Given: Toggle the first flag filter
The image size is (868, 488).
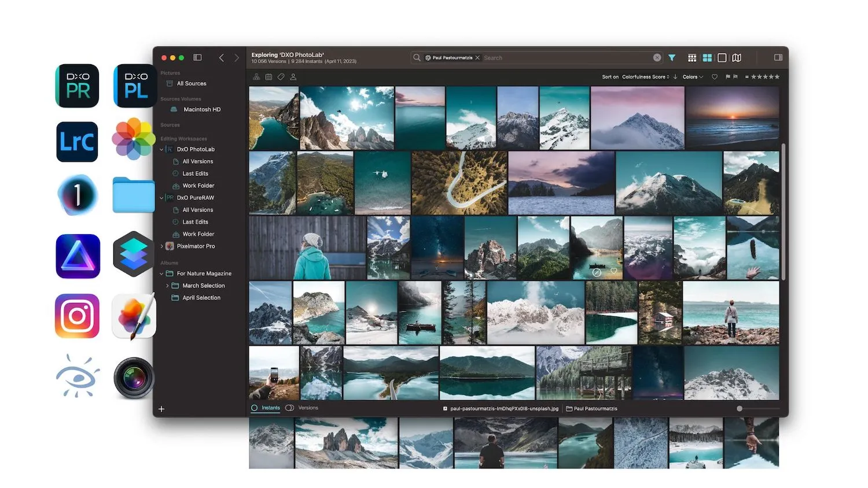Looking at the screenshot, I should coord(728,77).
